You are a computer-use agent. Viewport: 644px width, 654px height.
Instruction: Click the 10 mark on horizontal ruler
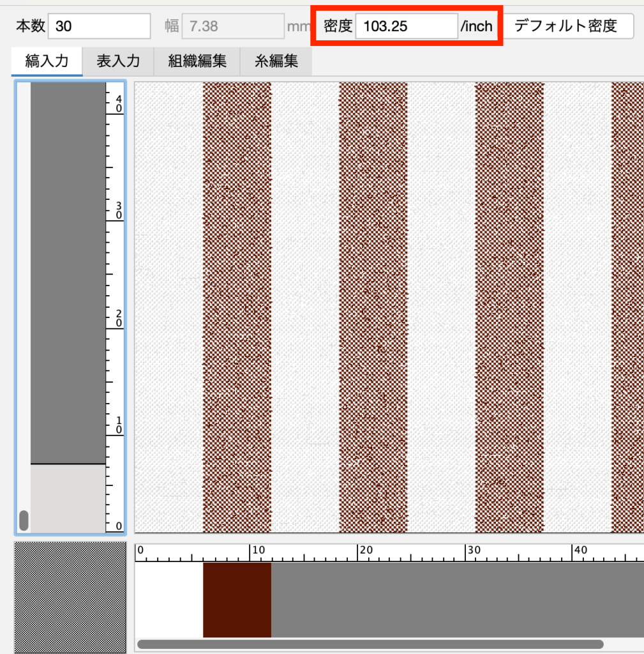click(258, 550)
